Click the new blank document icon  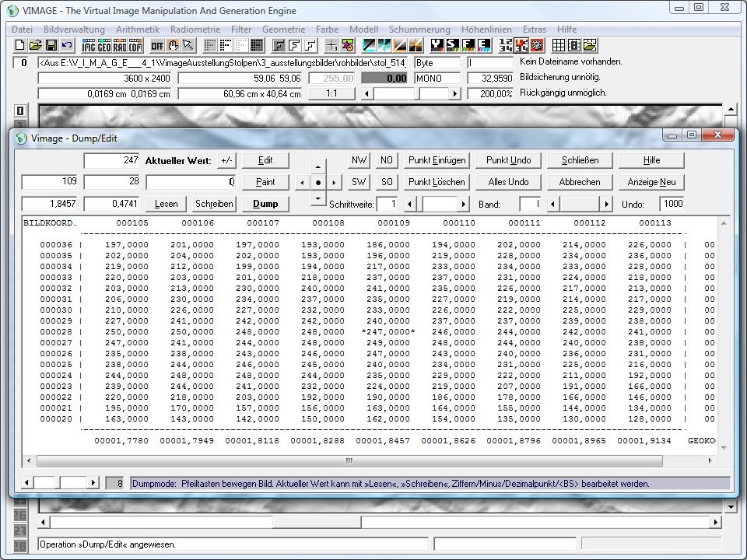[x=20, y=45]
